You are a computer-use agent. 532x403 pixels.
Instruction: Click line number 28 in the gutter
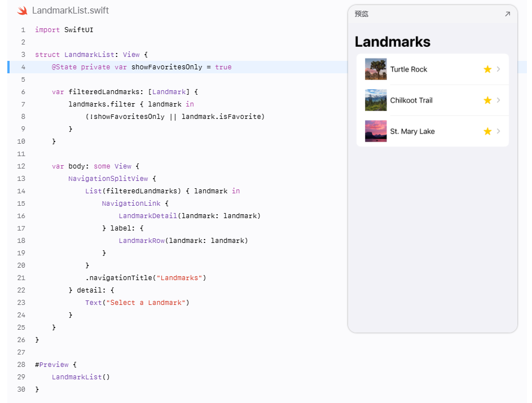pos(21,365)
